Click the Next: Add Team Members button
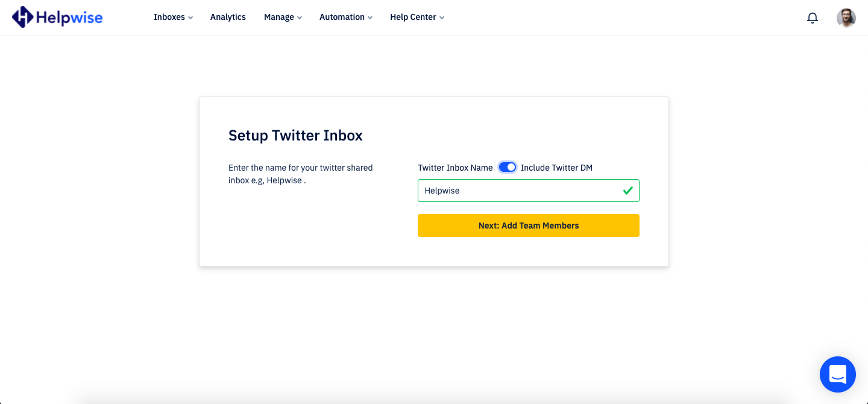 tap(528, 225)
